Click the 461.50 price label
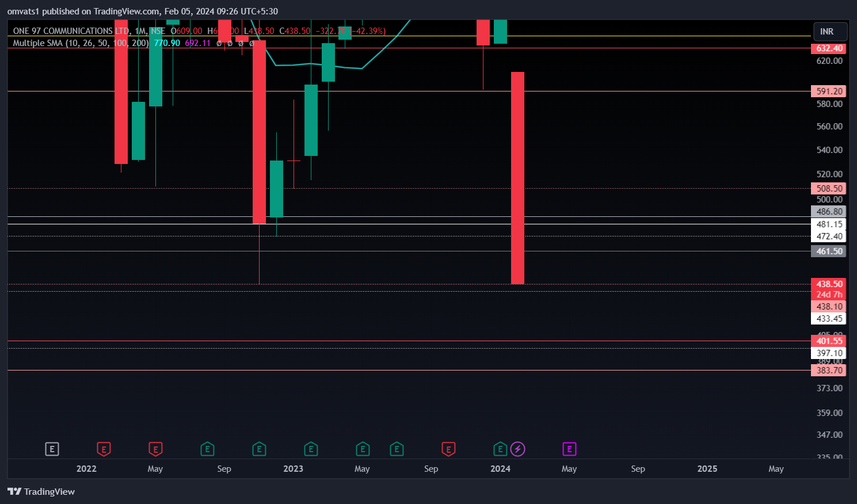 point(829,251)
